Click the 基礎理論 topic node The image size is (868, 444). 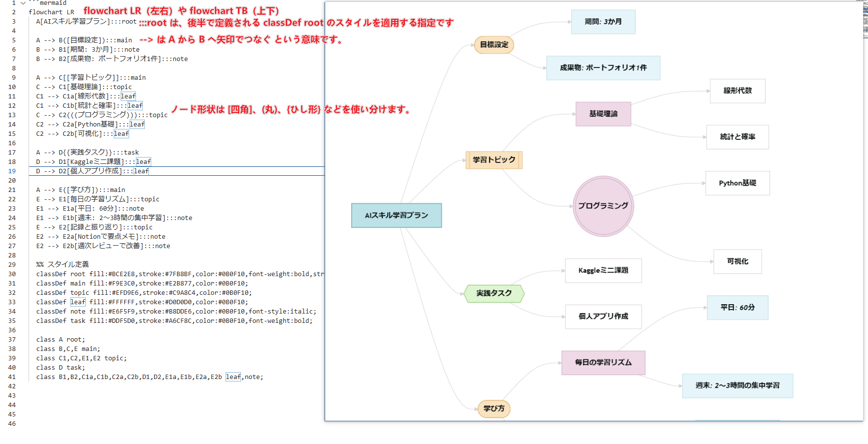[603, 114]
